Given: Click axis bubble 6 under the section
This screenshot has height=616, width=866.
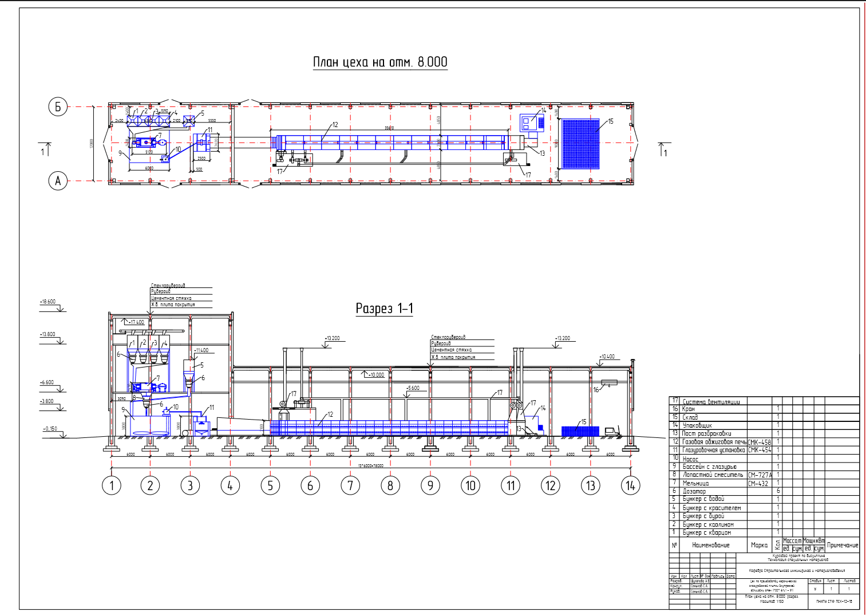Looking at the screenshot, I should [310, 486].
